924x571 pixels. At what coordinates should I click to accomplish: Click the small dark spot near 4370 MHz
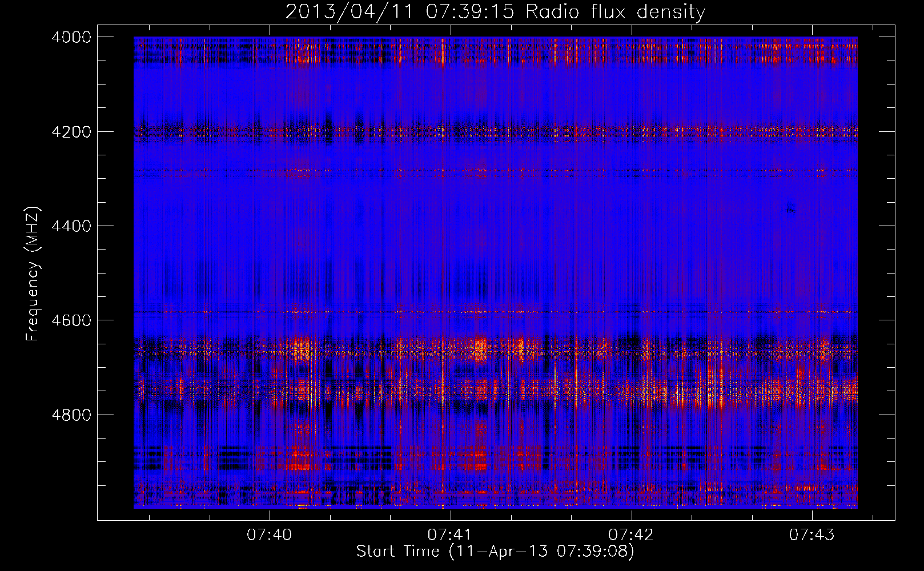(790, 208)
